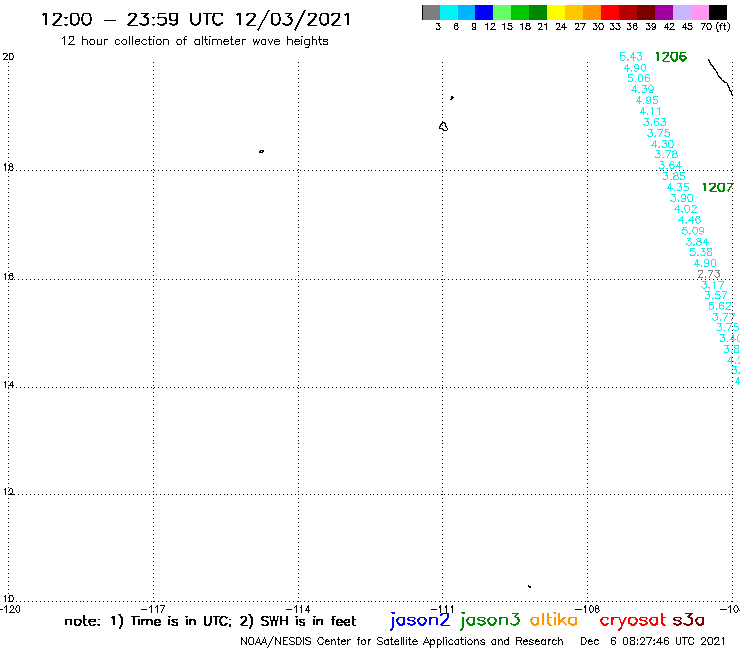This screenshot has height=650, width=740.
Task: Click the dark red 's3a' satellite legend label
Action: [688, 620]
